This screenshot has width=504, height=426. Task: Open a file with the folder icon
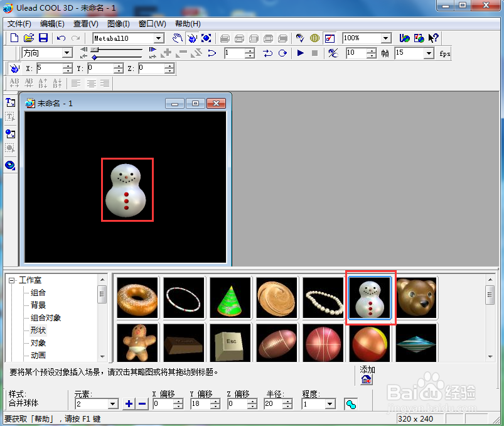29,38
